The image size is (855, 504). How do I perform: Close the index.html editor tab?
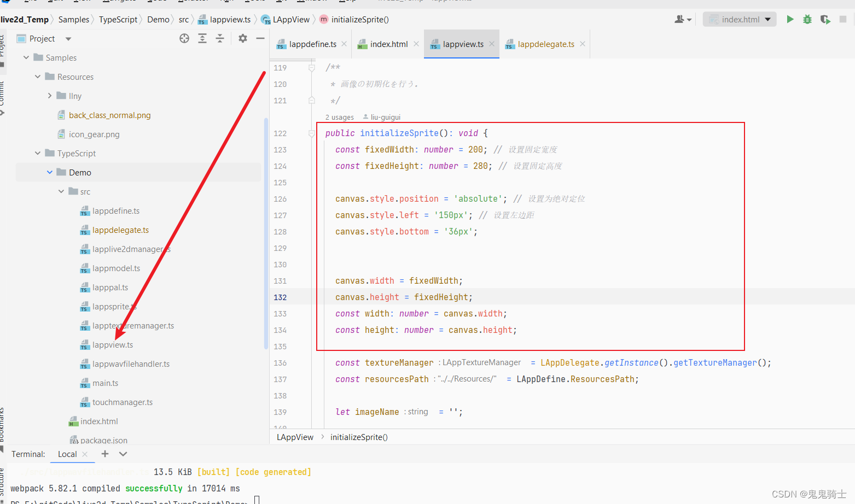[x=416, y=44]
